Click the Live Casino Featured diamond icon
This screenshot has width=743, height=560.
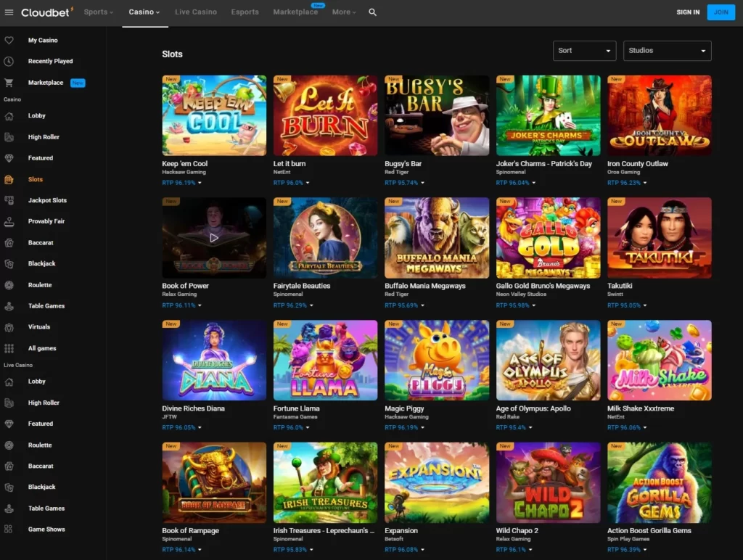click(x=9, y=424)
